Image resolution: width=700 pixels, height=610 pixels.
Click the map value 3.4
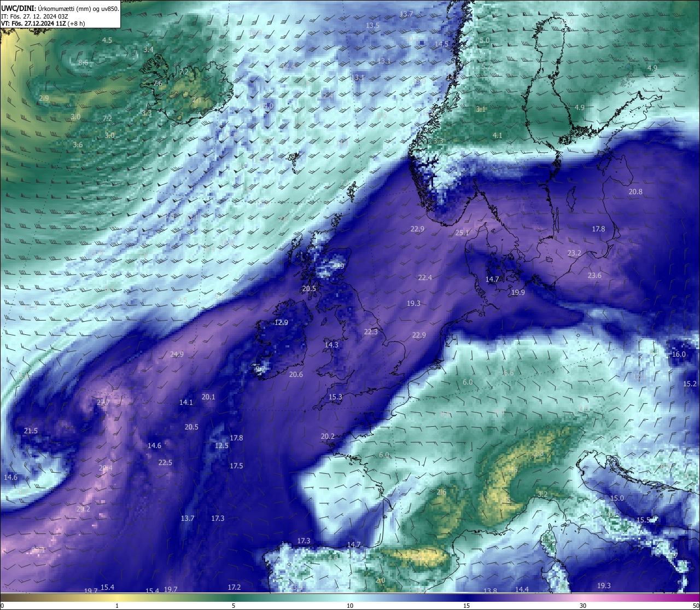coord(148,50)
